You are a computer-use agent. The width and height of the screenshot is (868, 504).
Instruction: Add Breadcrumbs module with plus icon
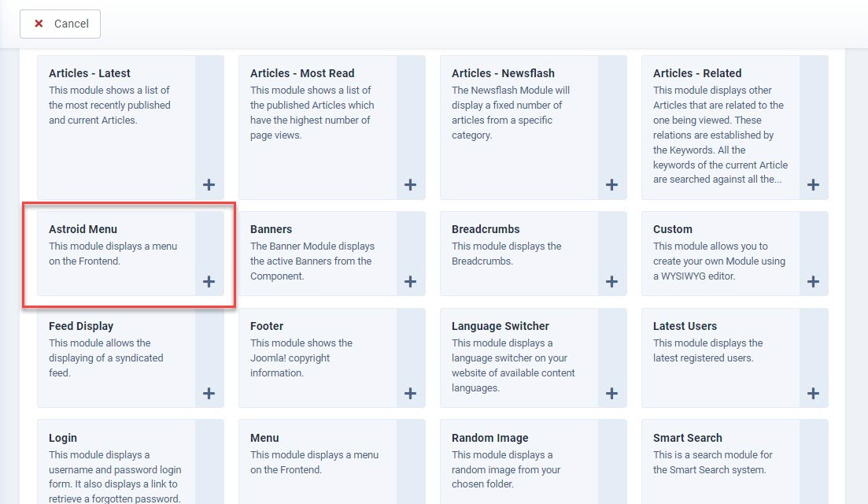coord(611,282)
